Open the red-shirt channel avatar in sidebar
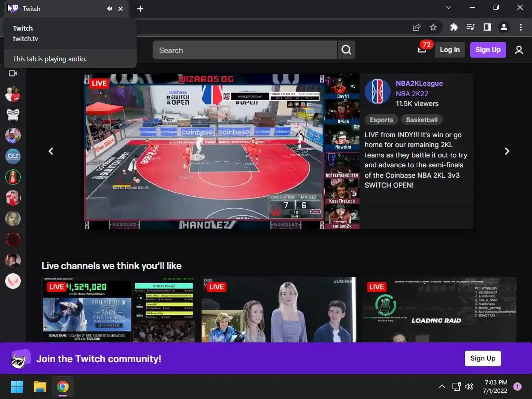532x399 pixels. tap(13, 198)
